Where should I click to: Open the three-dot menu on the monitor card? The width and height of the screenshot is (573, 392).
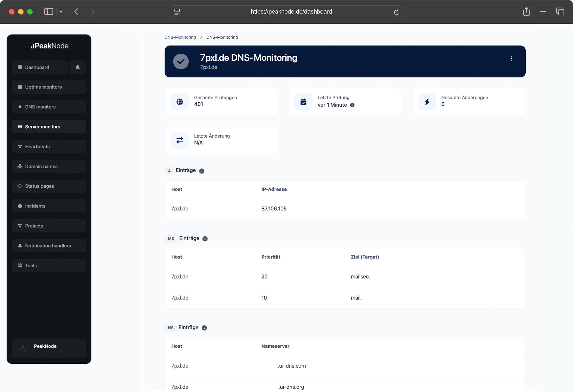[512, 59]
